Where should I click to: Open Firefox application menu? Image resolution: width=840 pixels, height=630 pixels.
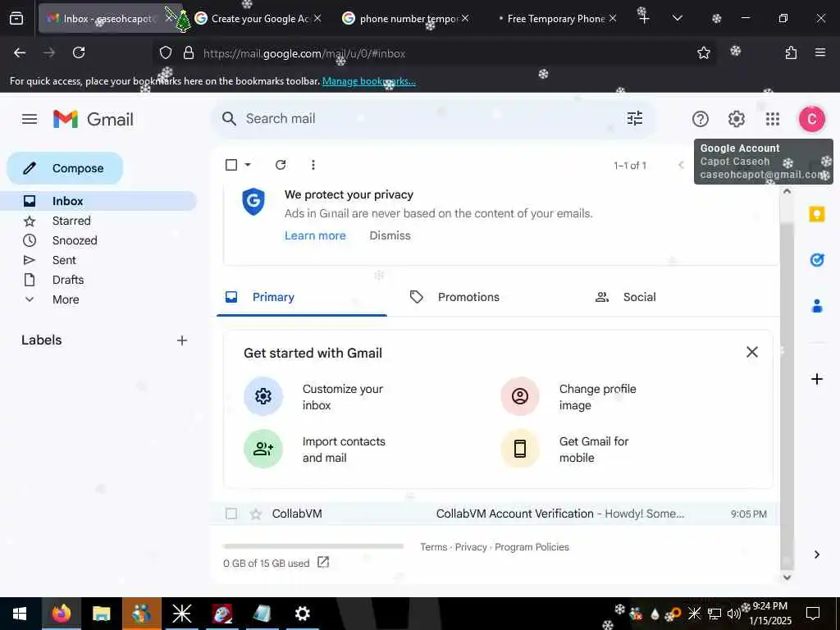pos(819,52)
